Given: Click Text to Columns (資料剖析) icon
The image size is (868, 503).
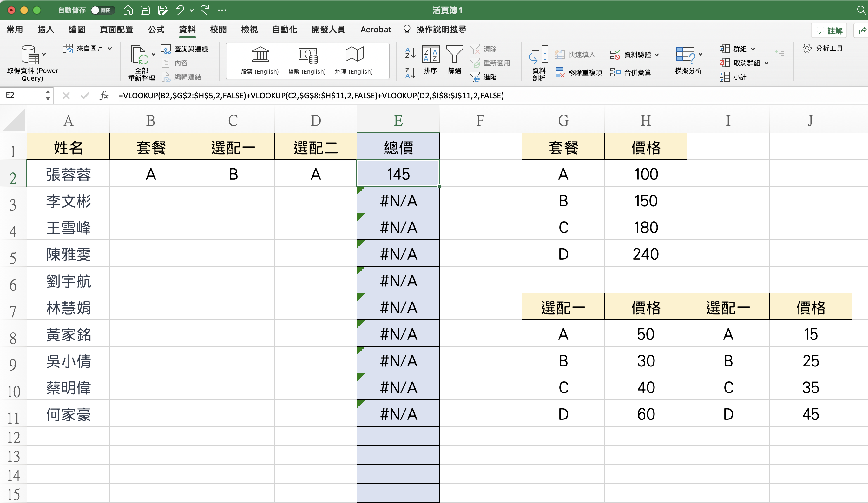Looking at the screenshot, I should pyautogui.click(x=539, y=55).
